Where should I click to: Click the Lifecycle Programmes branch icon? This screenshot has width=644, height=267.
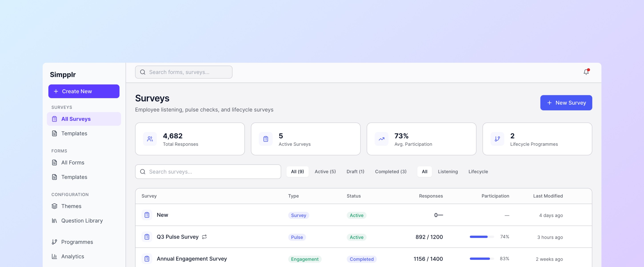pyautogui.click(x=497, y=139)
